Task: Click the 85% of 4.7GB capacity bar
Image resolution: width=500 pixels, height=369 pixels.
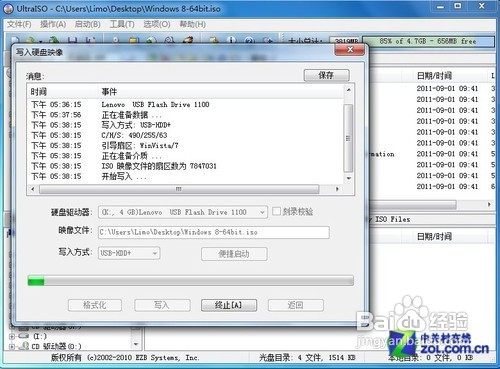Action: [428, 41]
